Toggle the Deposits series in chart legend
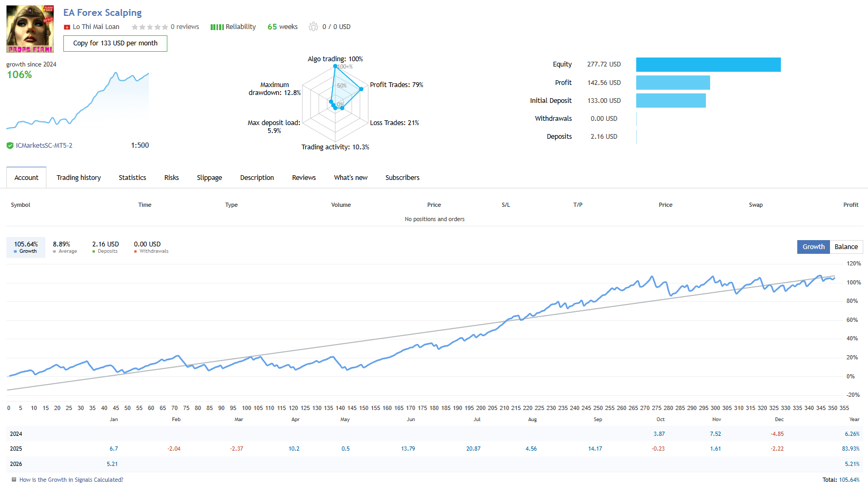868x486 pixels. point(105,247)
